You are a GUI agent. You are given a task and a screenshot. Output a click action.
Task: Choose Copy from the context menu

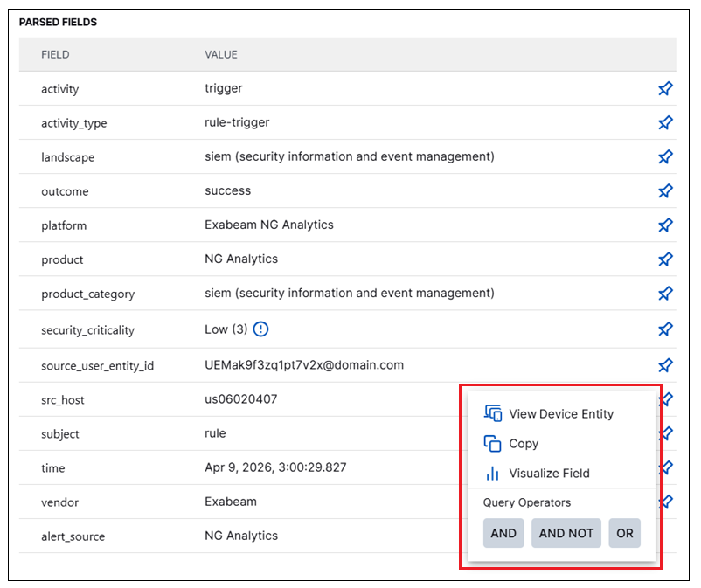[x=523, y=444]
